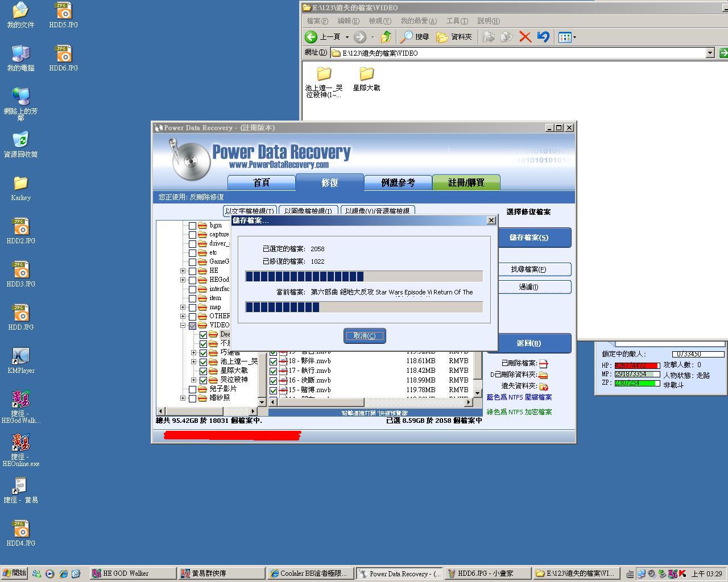Click the overall recovered-files progress bar
This screenshot has height=582, width=728.
364,276
